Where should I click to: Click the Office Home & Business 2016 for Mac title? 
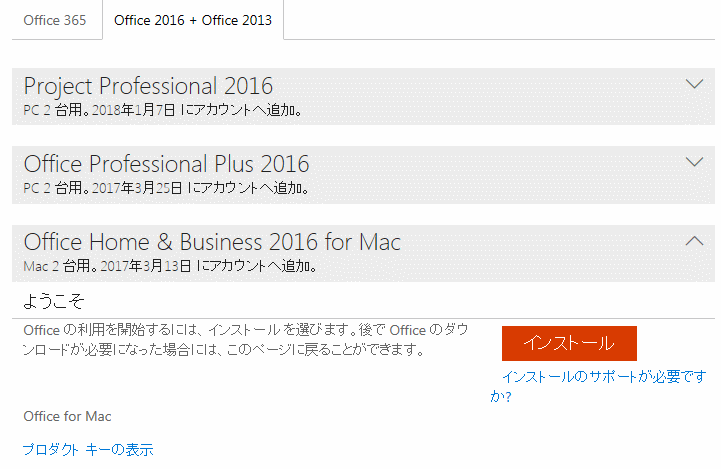tap(212, 242)
